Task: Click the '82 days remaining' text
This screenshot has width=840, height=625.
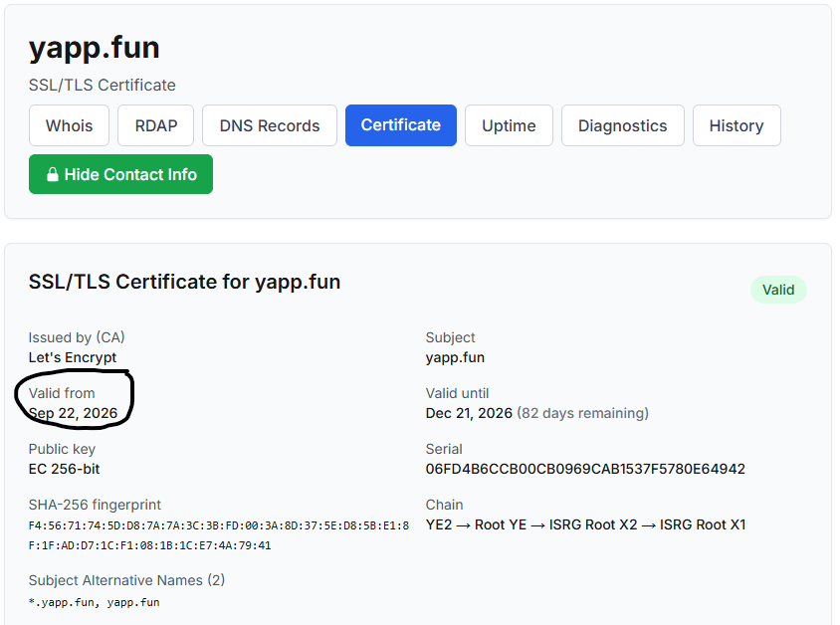Action: pyautogui.click(x=583, y=413)
